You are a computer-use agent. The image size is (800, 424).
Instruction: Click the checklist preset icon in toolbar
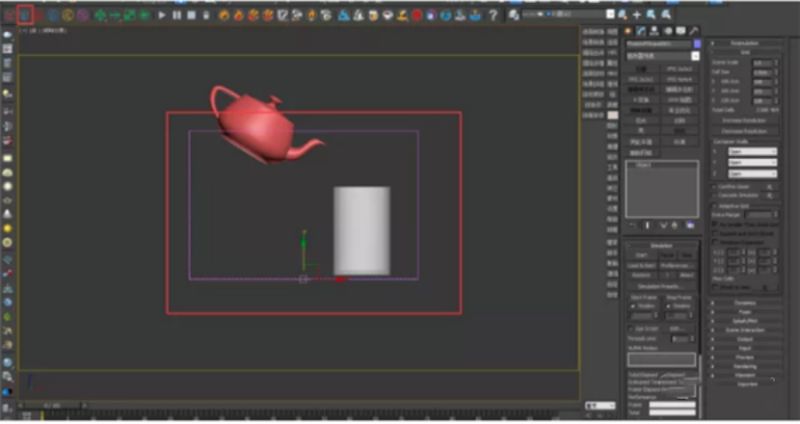(x=283, y=15)
